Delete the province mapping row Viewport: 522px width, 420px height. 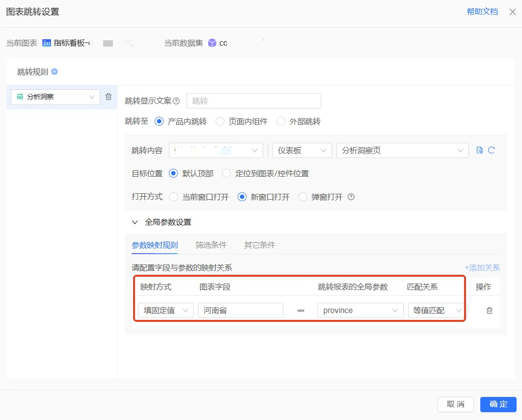coord(490,311)
